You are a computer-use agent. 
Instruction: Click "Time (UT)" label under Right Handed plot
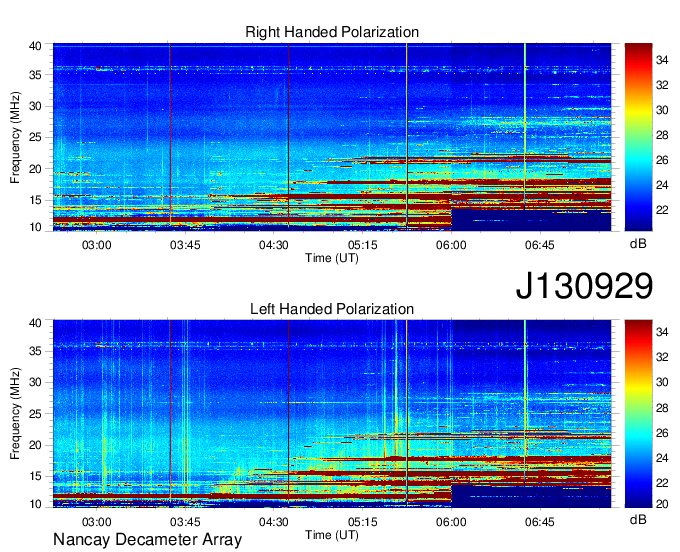(x=332, y=258)
